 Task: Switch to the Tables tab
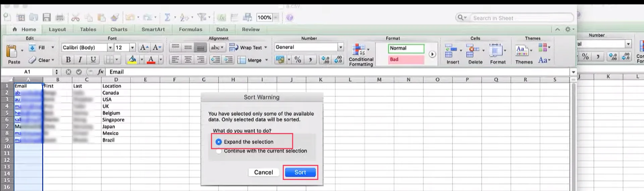(88, 29)
